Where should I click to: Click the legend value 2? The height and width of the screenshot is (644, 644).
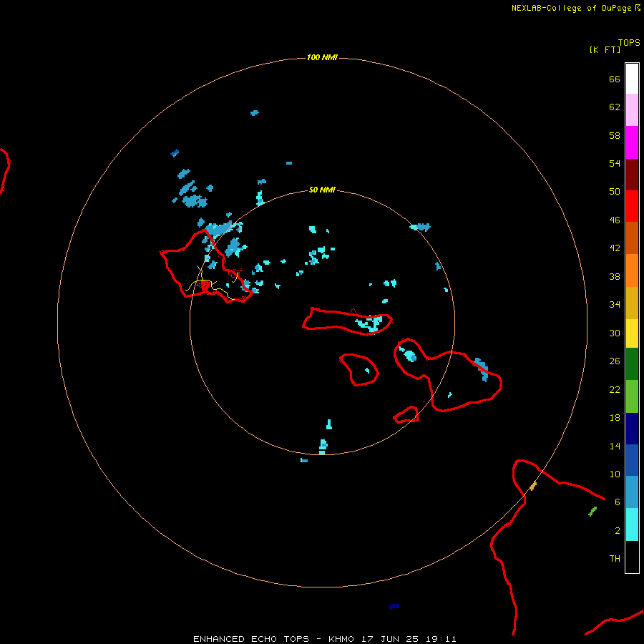618,531
